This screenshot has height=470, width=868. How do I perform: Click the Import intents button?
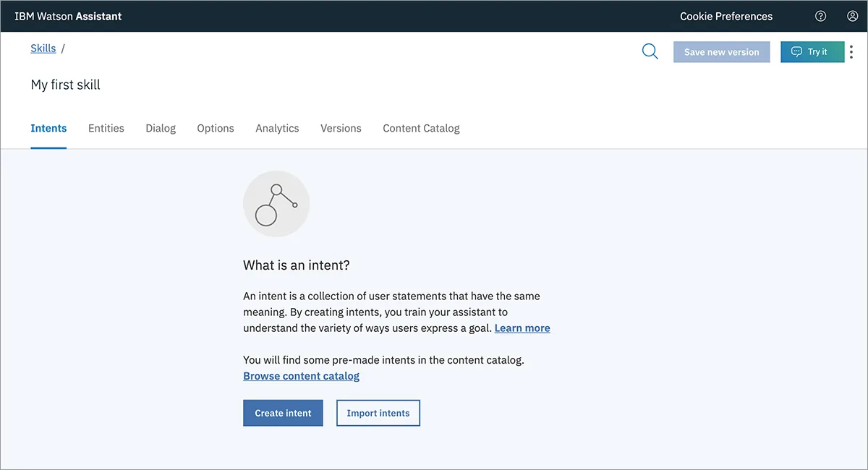click(x=378, y=413)
